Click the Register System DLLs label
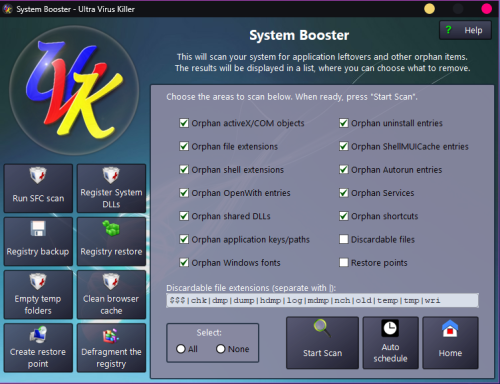Viewport: 500px width, 384px height. pos(111,198)
